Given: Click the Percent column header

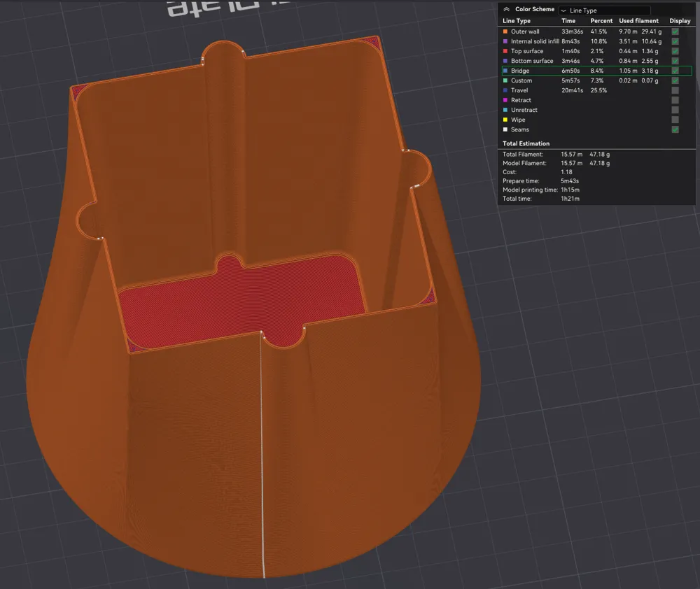Looking at the screenshot, I should [601, 20].
